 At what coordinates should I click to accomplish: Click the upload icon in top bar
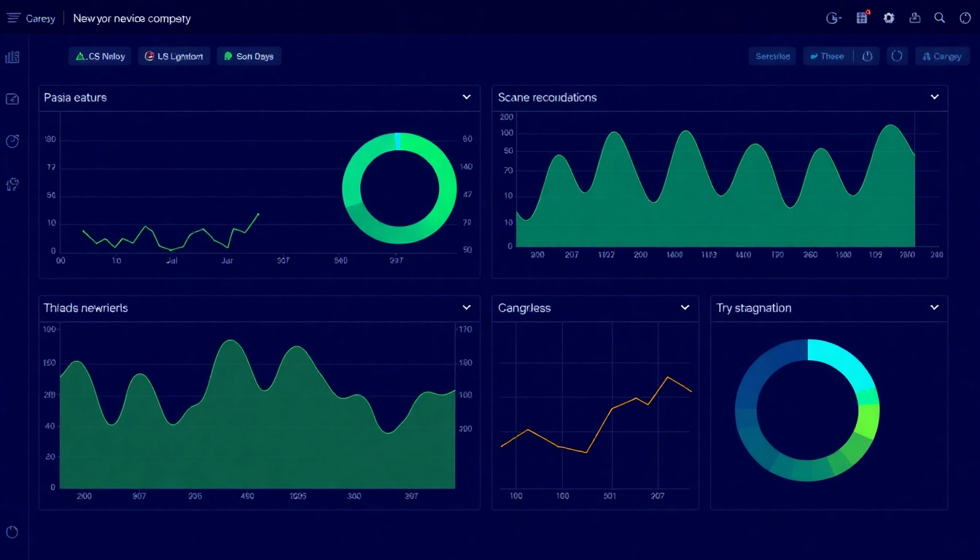pyautogui.click(x=915, y=17)
